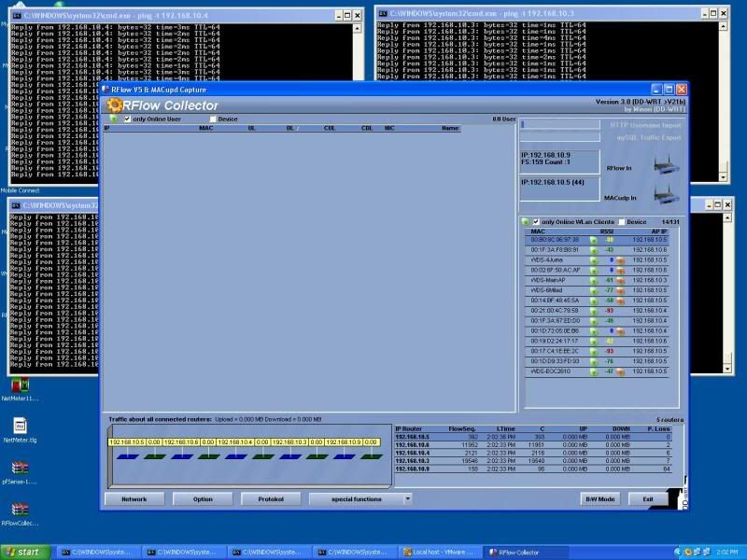Click green status icon for 00:17:C4:1E:EE:2C
747x560 pixels.
coord(594,352)
